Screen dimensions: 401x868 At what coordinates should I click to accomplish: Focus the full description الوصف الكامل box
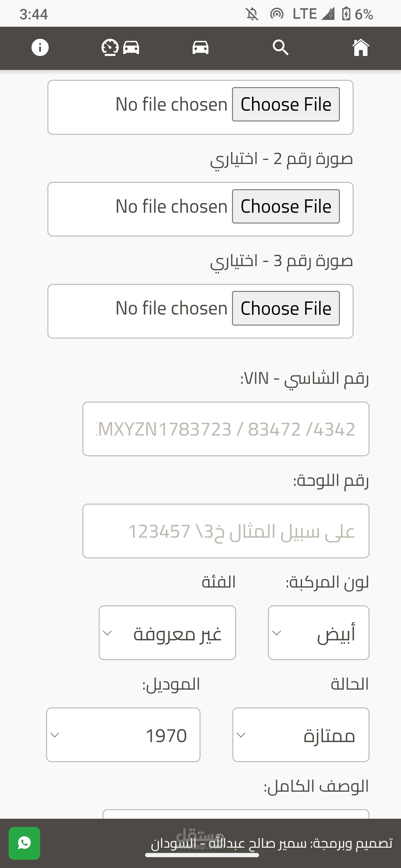tap(236, 814)
